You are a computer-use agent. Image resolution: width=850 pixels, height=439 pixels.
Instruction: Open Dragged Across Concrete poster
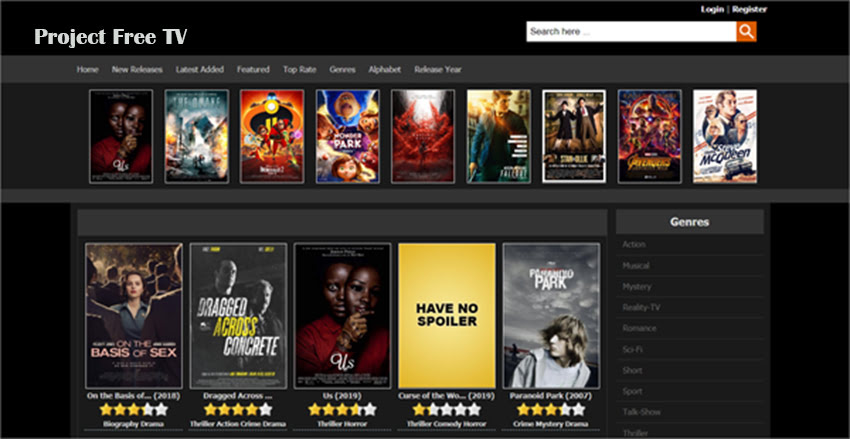click(x=239, y=315)
